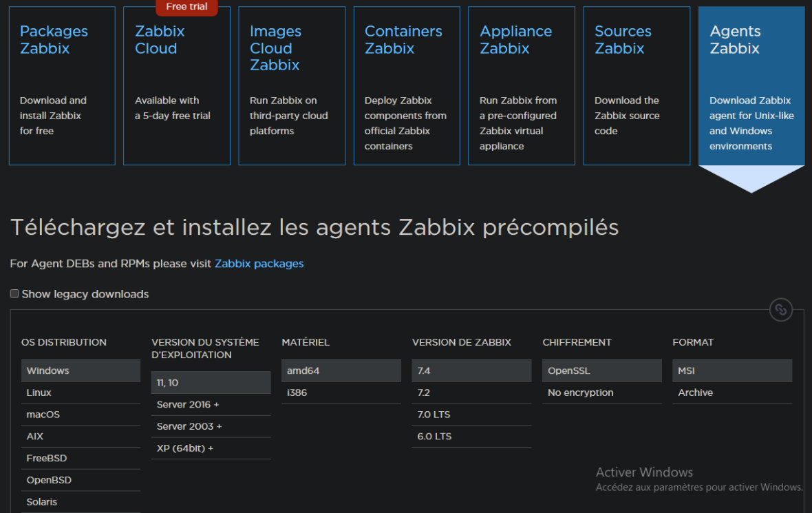Pick Server 2016 + OS version
Viewport: 812px width, 513px height.
pos(188,404)
